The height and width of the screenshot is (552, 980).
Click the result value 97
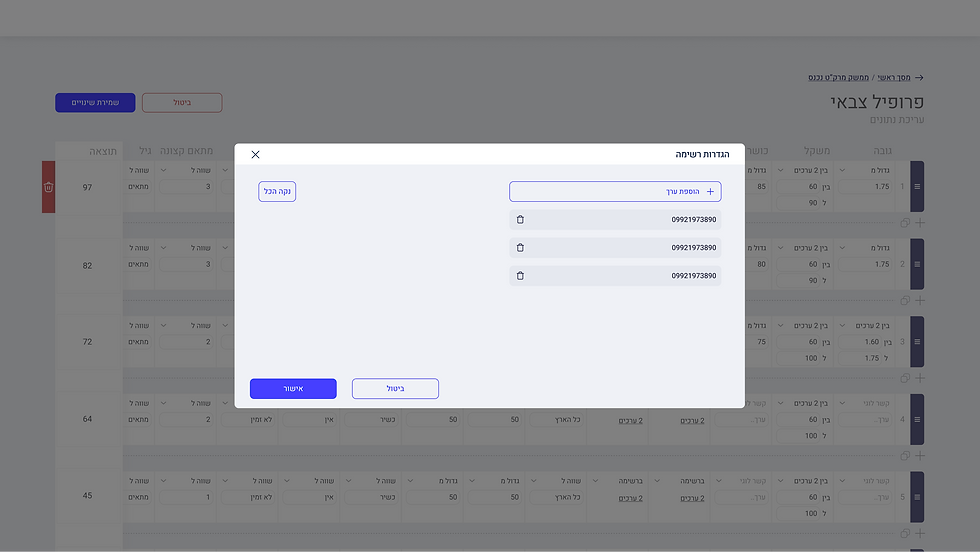[88, 187]
